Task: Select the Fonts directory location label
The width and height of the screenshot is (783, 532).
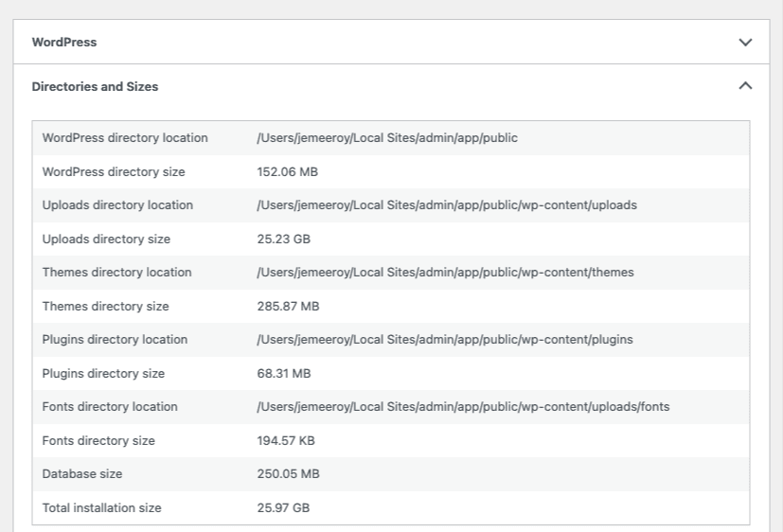Action: coord(110,407)
